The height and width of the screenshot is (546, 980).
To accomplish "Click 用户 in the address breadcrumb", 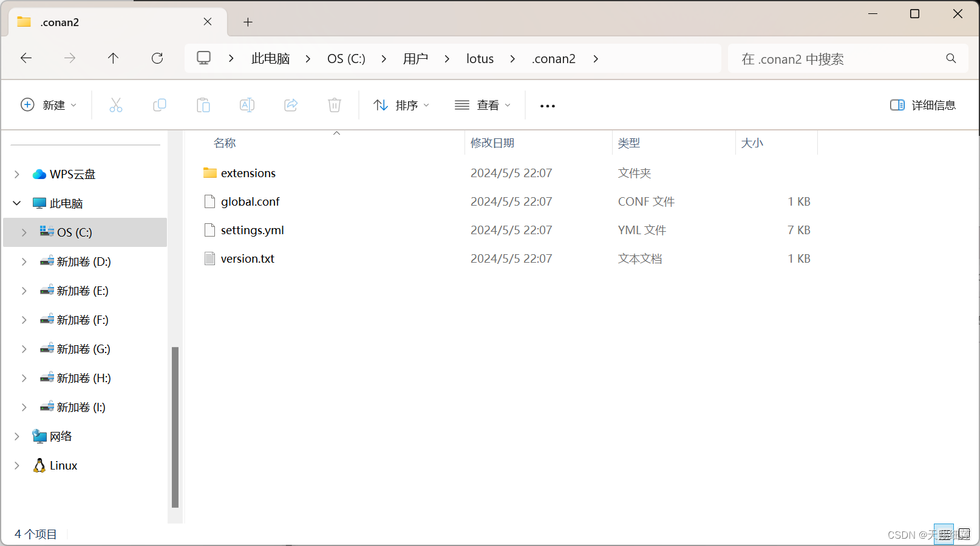I will click(x=415, y=58).
